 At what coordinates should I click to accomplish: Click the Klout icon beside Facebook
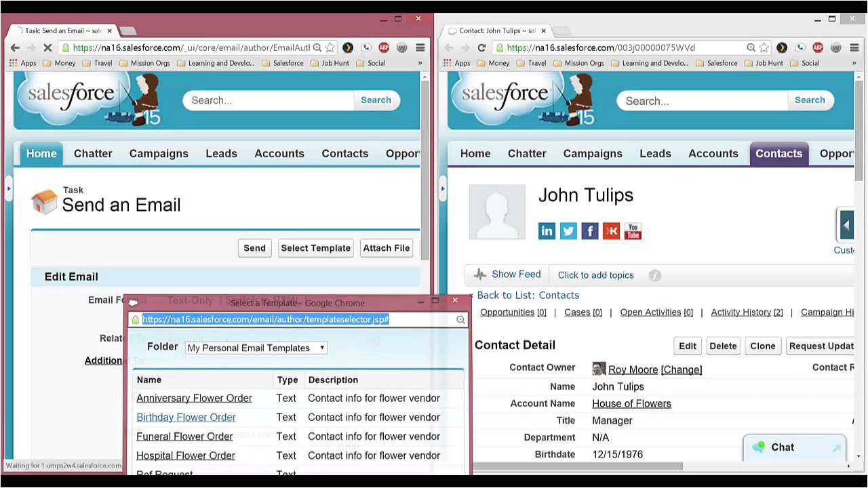[x=611, y=231]
